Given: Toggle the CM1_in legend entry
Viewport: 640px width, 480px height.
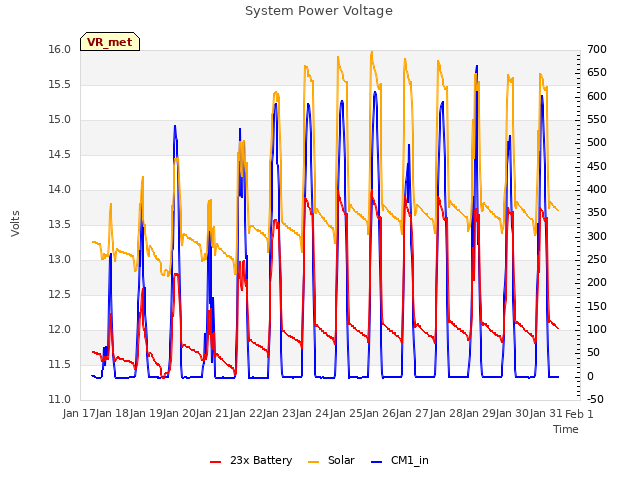Looking at the screenshot, I should tap(400, 460).
